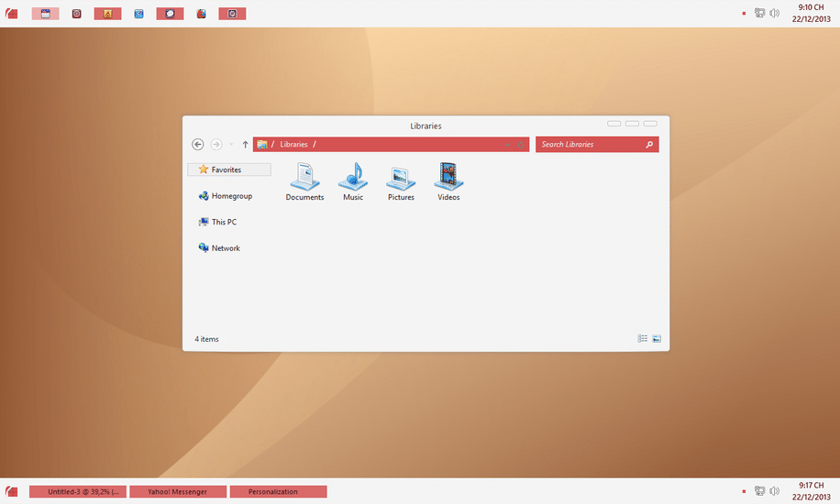Open the recent locations dropdown arrow
The width and height of the screenshot is (840, 504).
[x=231, y=145]
